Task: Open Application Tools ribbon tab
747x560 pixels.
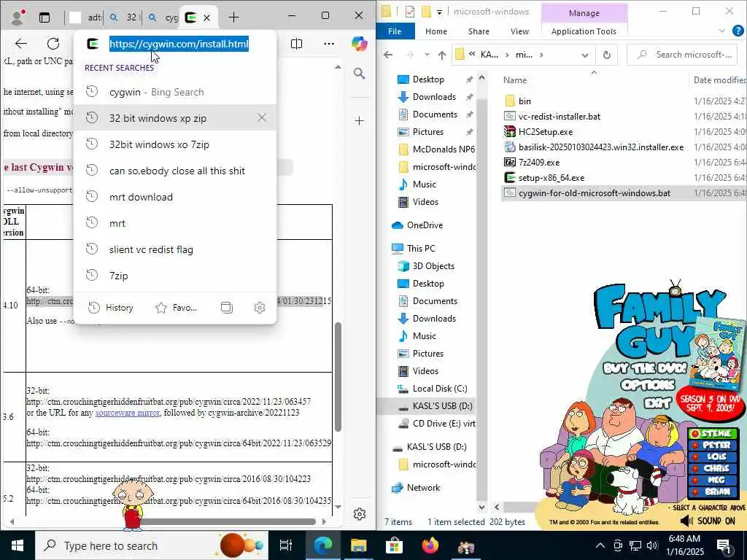Action: coord(584,31)
